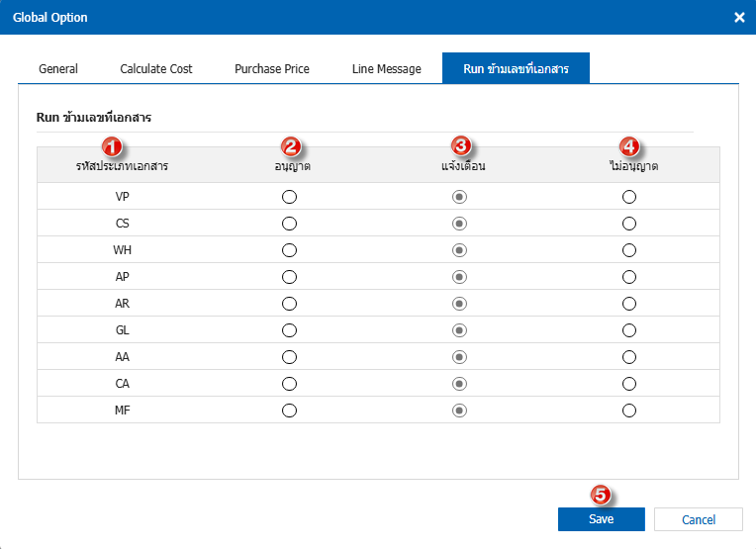The image size is (756, 549).
Task: Select the Run ข้อมเลขที่เอกสาร tab
Action: pyautogui.click(x=516, y=69)
